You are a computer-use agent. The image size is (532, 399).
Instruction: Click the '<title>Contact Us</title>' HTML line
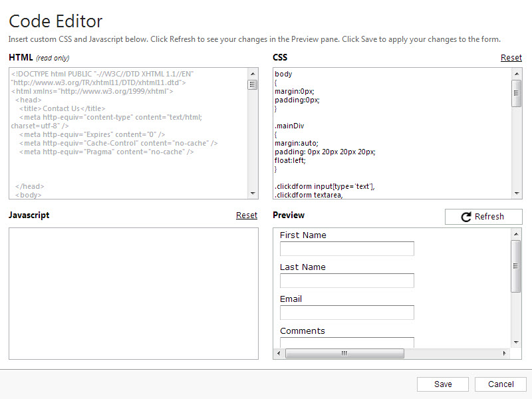62,108
